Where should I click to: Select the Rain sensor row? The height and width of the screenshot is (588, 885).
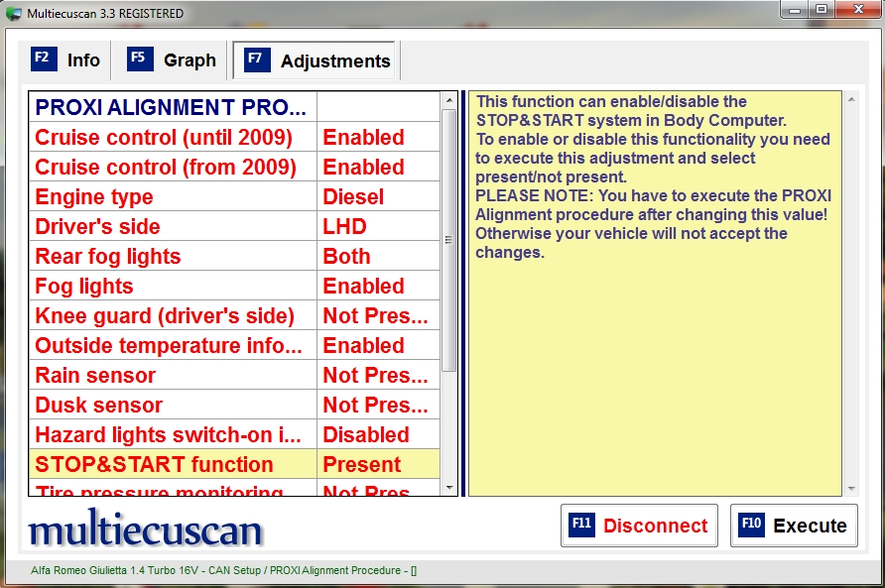(x=234, y=375)
